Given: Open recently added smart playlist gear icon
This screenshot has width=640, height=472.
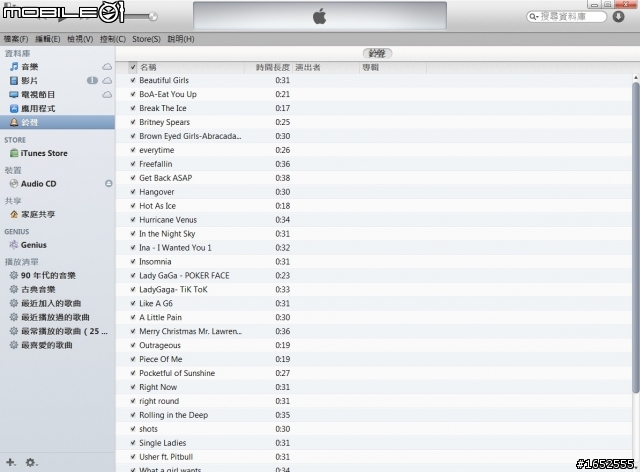Looking at the screenshot, I should click(x=14, y=303).
